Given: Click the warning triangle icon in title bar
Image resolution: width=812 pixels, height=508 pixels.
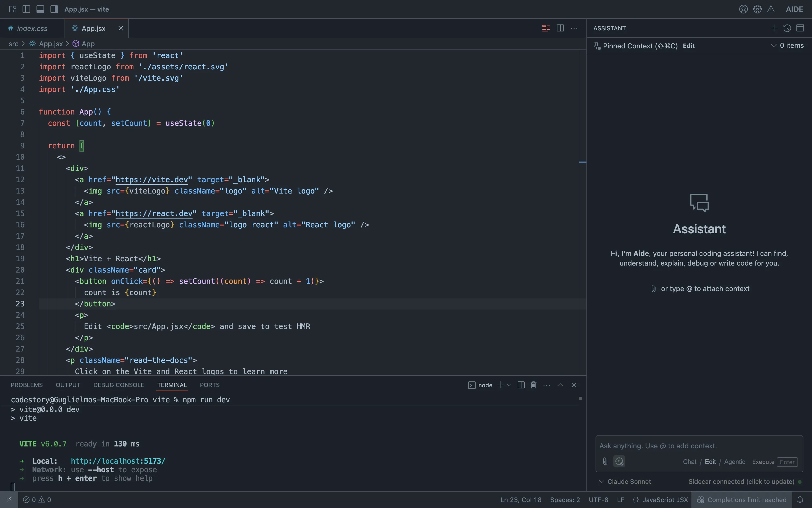Looking at the screenshot, I should click(771, 9).
